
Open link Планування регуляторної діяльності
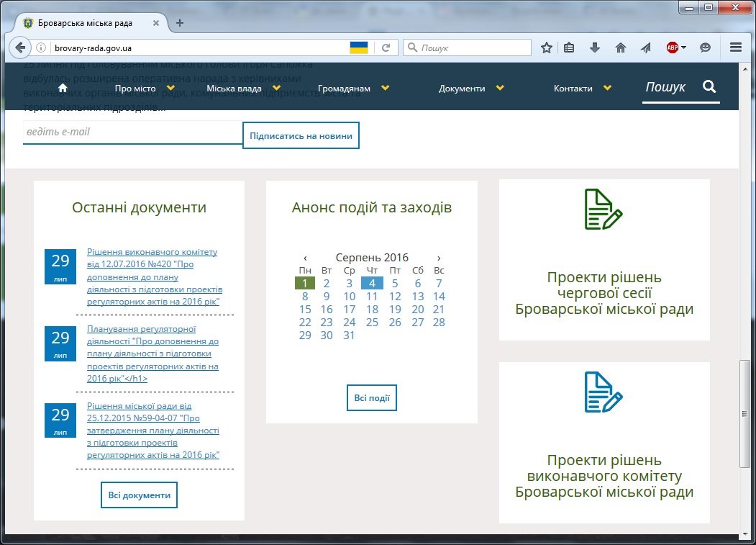tap(152, 353)
